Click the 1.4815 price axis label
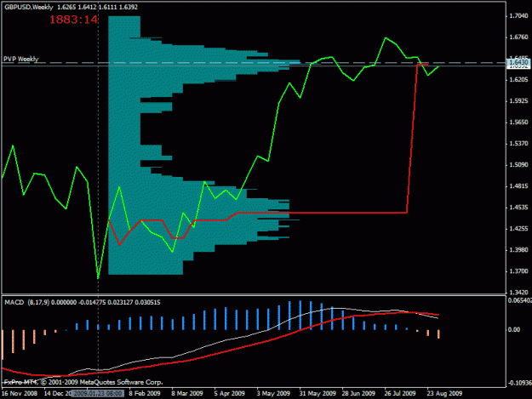This screenshot has height=399, width=532. pos(518,185)
